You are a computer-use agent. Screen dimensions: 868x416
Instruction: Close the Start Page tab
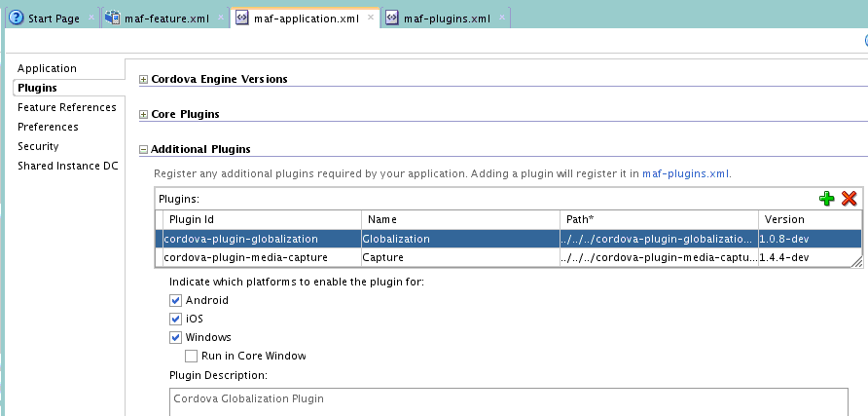(x=91, y=18)
